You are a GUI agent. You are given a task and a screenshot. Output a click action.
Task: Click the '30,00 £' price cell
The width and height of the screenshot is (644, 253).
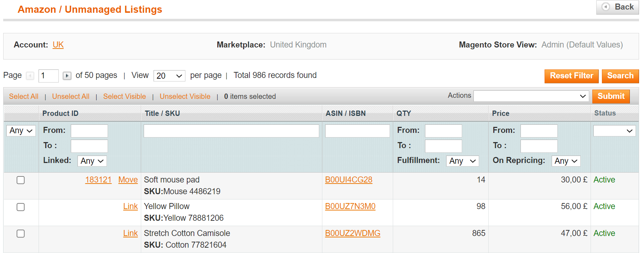(574, 180)
